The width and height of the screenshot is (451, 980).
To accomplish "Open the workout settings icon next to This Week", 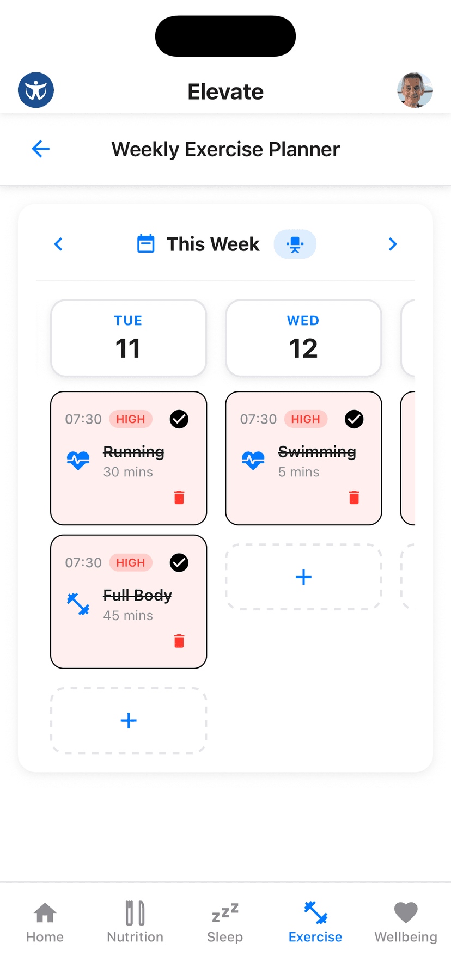I will pyautogui.click(x=295, y=244).
